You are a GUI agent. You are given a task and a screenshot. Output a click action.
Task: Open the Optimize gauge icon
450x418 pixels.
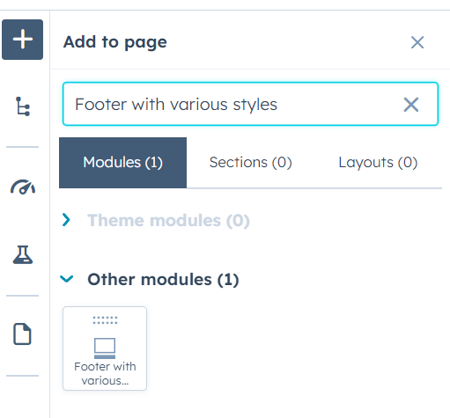pos(23,187)
